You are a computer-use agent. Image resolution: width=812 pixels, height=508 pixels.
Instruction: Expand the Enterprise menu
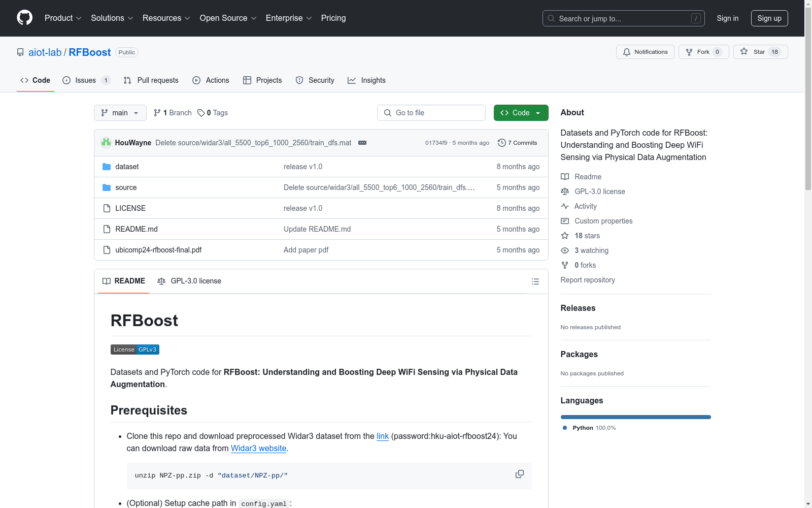pyautogui.click(x=289, y=18)
